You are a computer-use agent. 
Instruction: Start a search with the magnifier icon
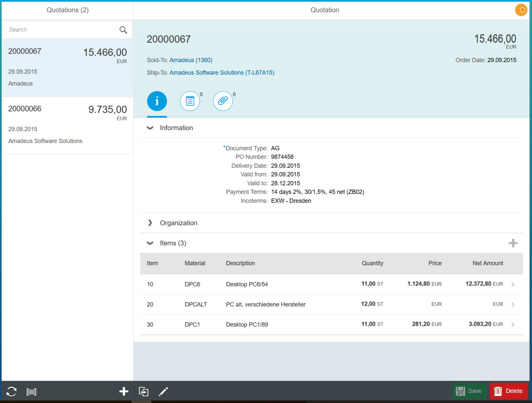coord(123,30)
